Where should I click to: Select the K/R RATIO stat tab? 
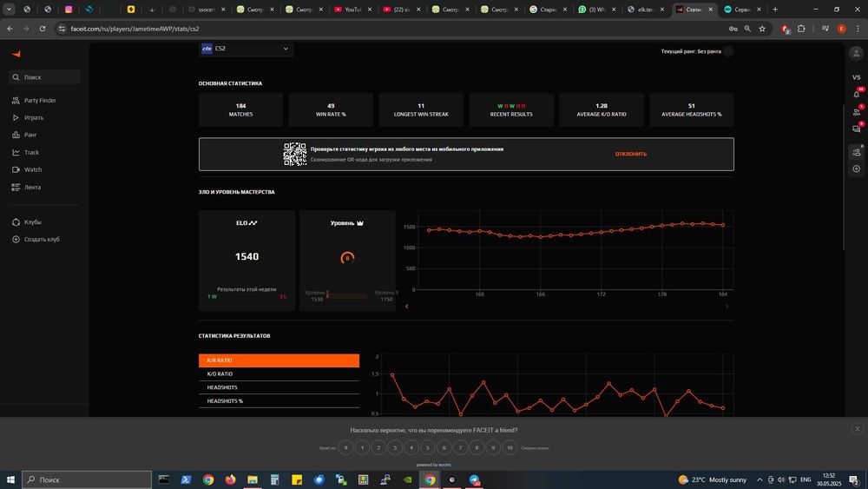point(279,360)
